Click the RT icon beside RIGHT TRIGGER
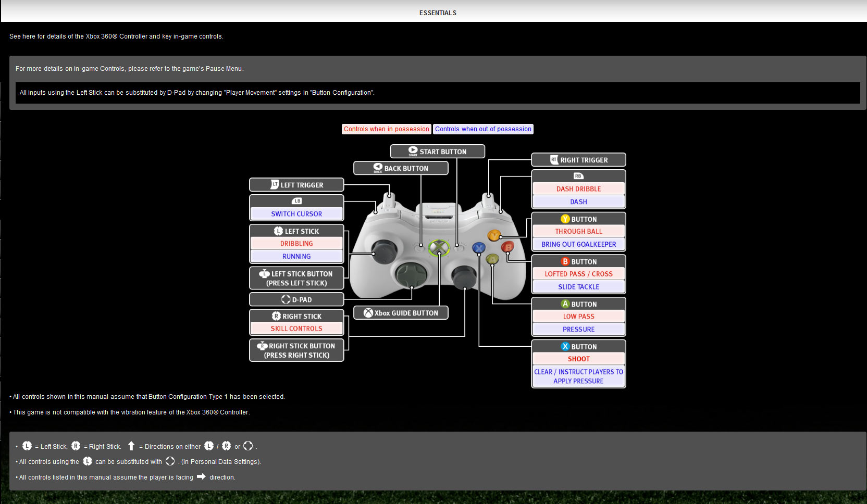 (554, 160)
